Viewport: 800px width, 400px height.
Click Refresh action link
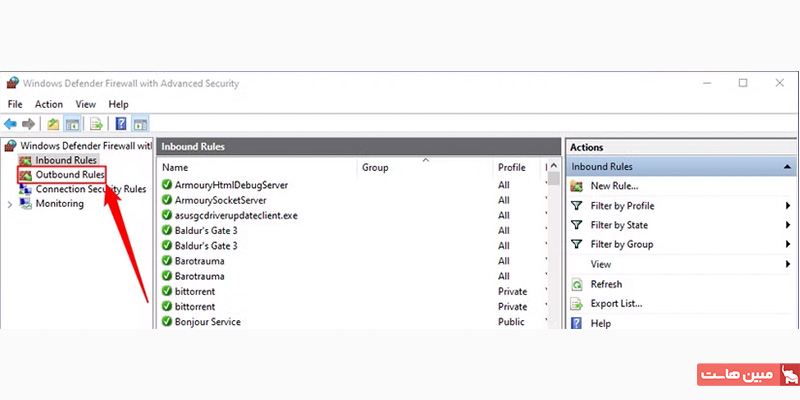pos(606,284)
